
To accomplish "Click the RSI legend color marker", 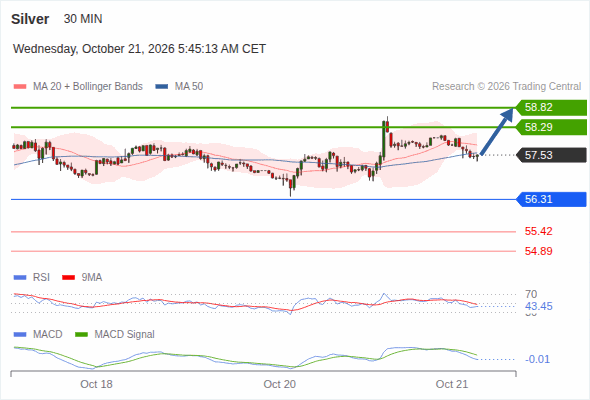I will click(x=20, y=278).
